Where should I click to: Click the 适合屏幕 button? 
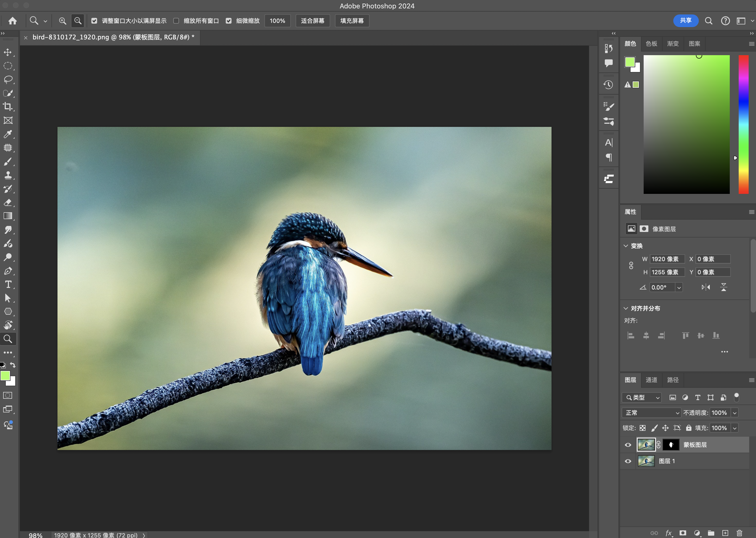312,21
